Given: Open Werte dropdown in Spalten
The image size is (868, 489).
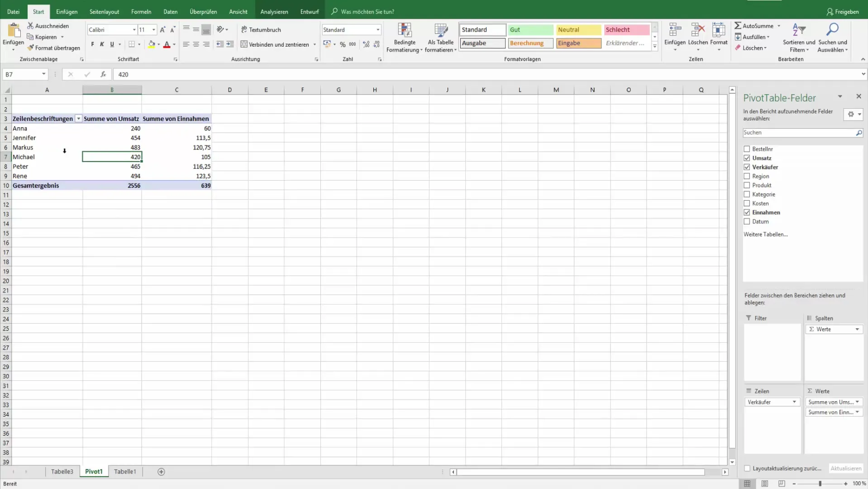Looking at the screenshot, I should coord(857,330).
